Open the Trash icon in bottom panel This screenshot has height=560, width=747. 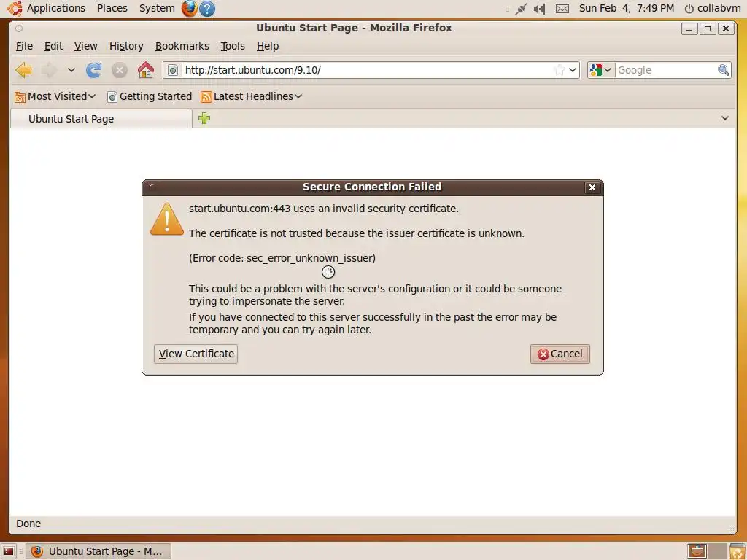pos(737,551)
